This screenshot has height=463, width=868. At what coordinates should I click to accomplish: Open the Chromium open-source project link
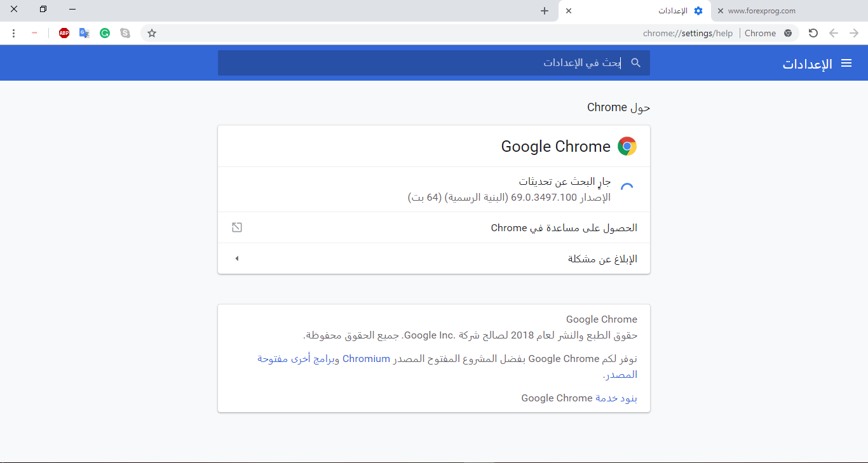tap(366, 359)
